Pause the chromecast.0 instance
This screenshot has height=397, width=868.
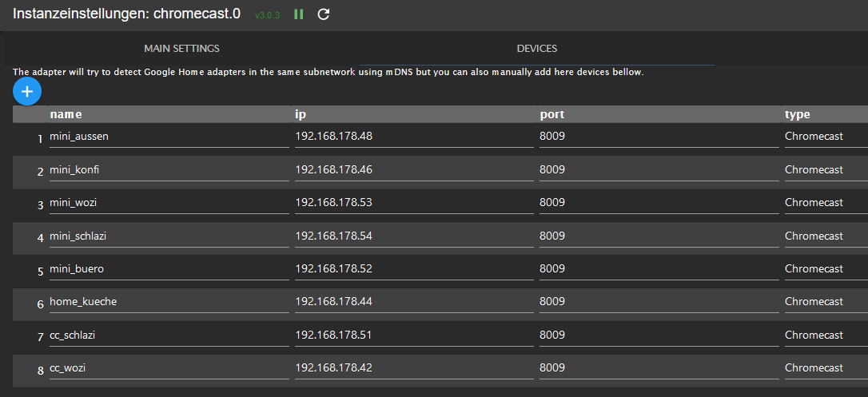[298, 14]
